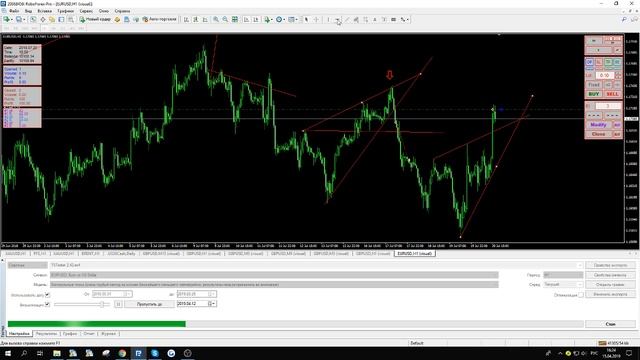Open the Результаты tester tab
Viewport: 640px width, 360px height.
tap(46, 333)
